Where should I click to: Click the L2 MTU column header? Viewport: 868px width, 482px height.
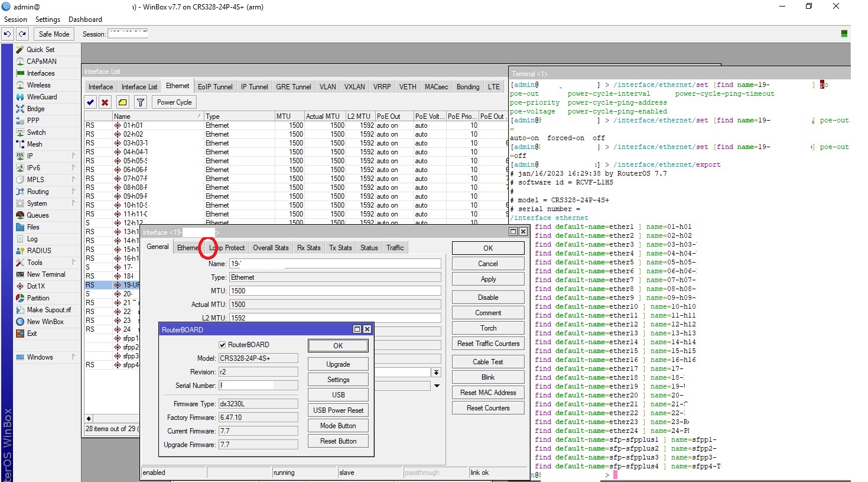(x=359, y=117)
